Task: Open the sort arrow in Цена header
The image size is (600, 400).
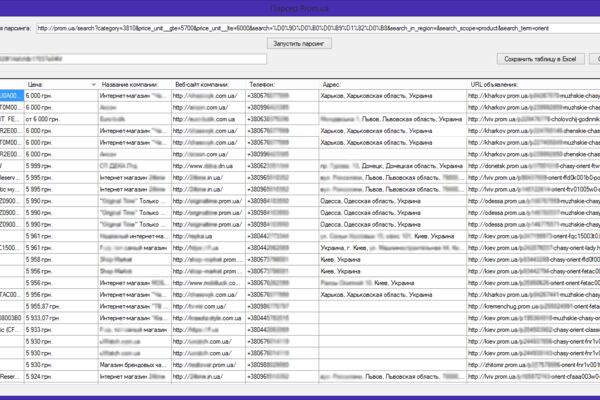Action: point(94,85)
